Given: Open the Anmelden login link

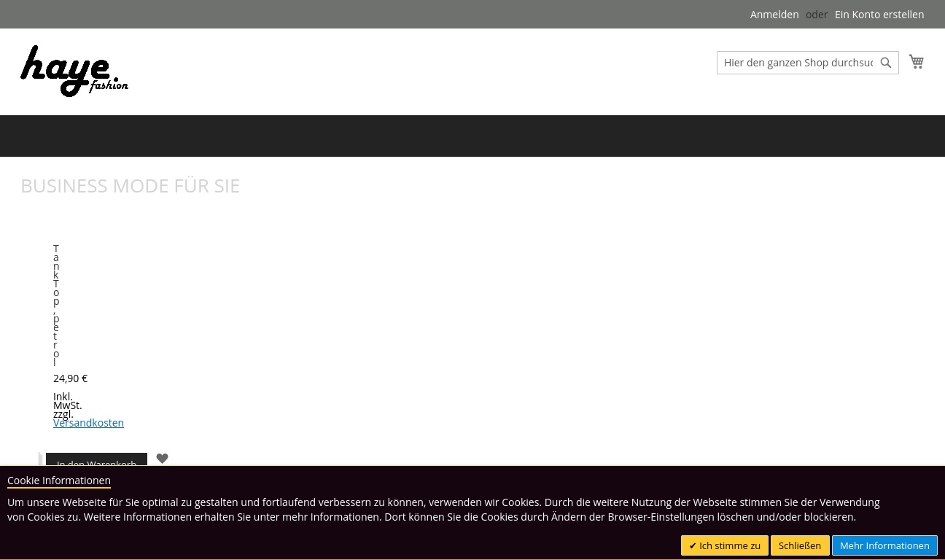Looking at the screenshot, I should pos(774,15).
